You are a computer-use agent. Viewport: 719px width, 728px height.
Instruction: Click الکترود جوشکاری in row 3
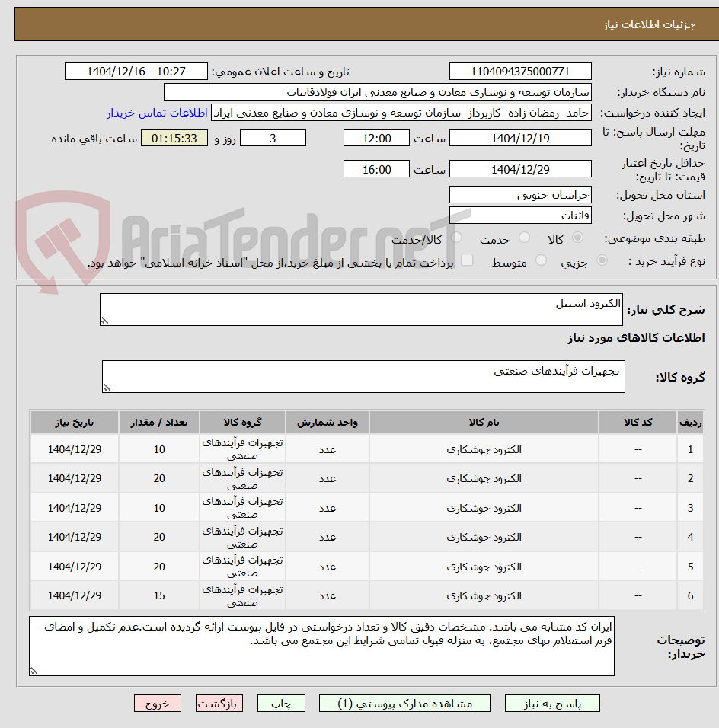pyautogui.click(x=484, y=508)
